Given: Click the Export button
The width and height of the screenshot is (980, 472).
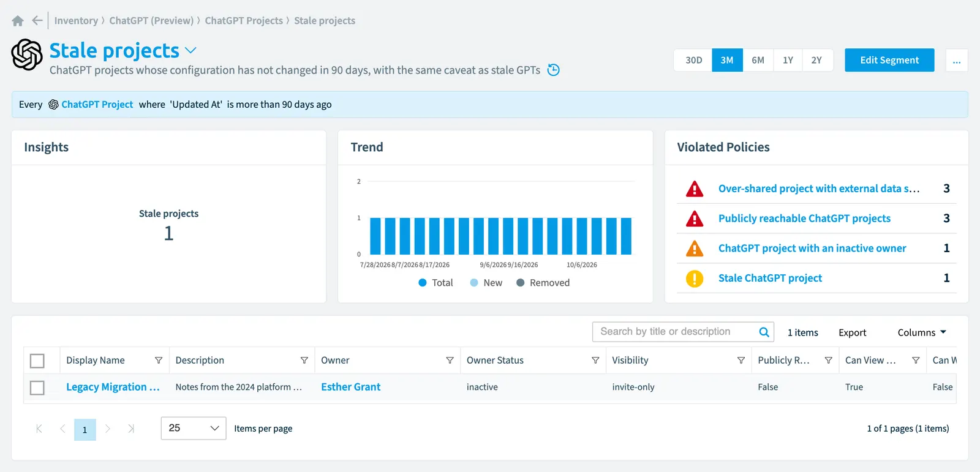Looking at the screenshot, I should pyautogui.click(x=852, y=332).
